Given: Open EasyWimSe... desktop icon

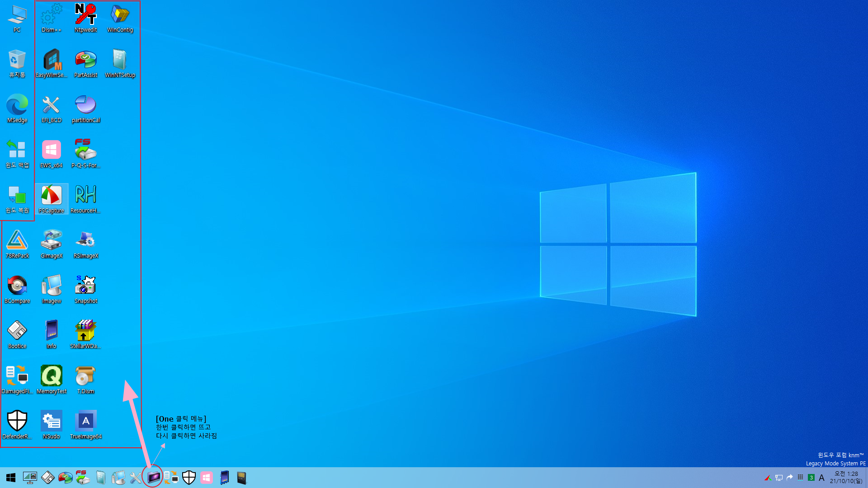Looking at the screenshot, I should pyautogui.click(x=52, y=64).
